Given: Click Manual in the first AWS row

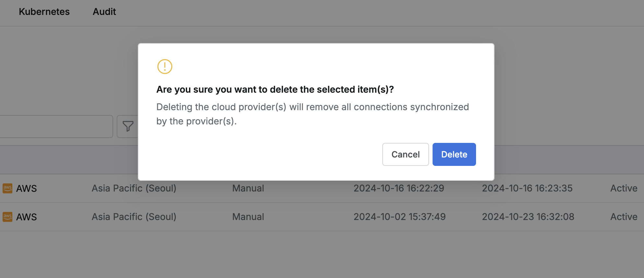Looking at the screenshot, I should point(248,188).
